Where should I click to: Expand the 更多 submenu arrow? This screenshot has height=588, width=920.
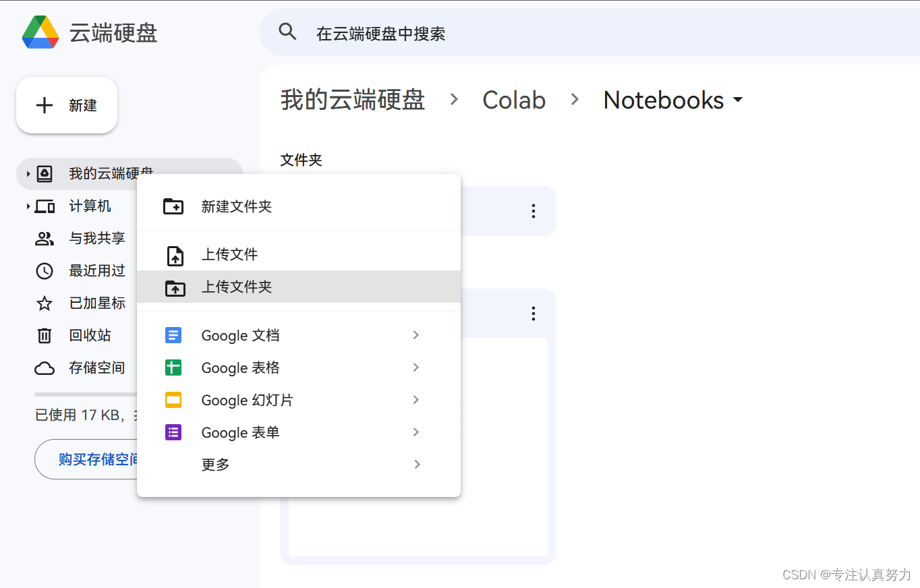tap(416, 464)
